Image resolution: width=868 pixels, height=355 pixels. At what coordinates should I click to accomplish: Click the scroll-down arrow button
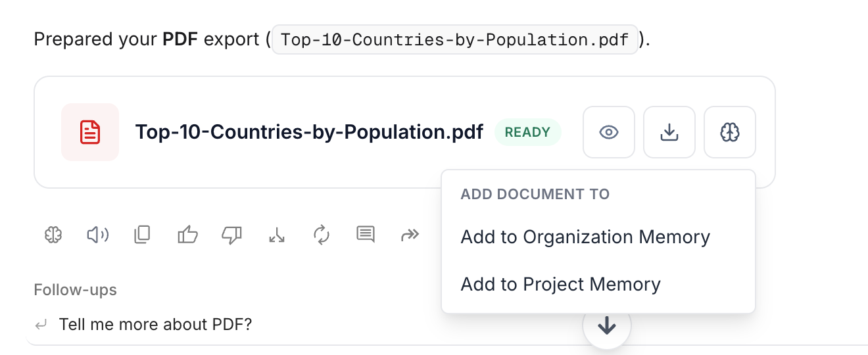[x=606, y=325]
